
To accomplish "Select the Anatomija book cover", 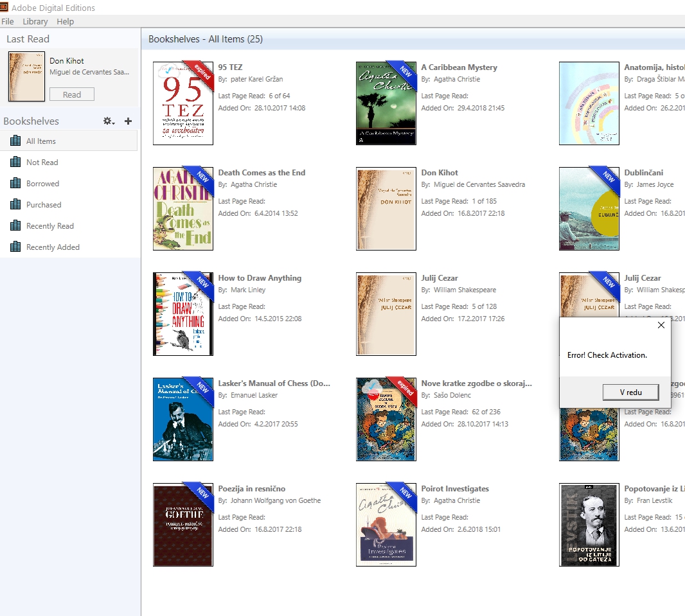I will point(589,103).
